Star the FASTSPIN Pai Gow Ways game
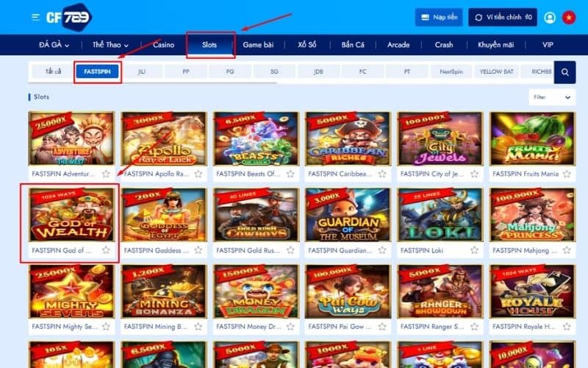 [x=382, y=327]
